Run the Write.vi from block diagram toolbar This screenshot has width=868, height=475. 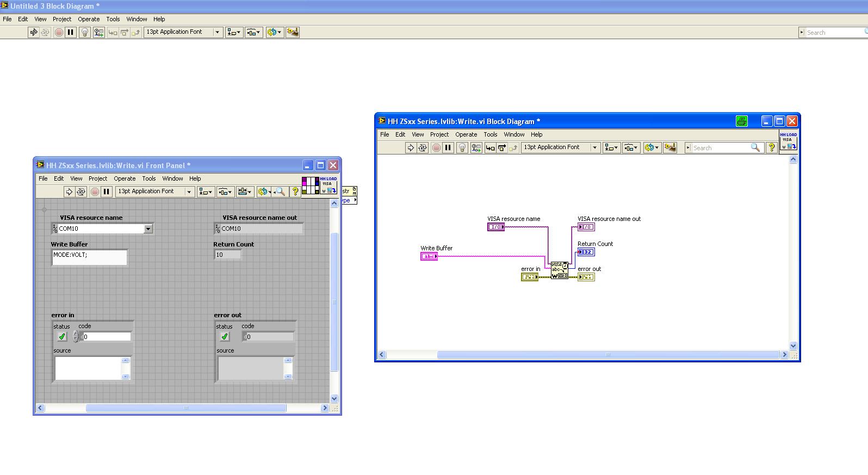click(411, 147)
